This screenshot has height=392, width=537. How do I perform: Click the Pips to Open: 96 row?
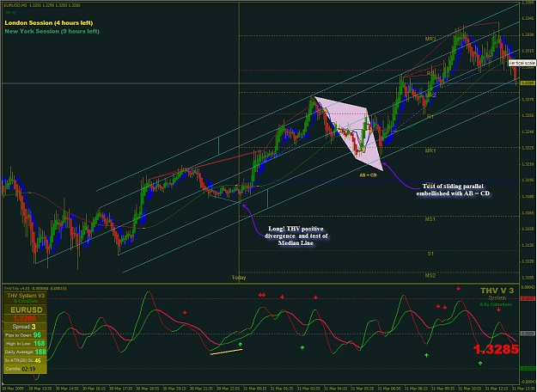click(x=24, y=335)
